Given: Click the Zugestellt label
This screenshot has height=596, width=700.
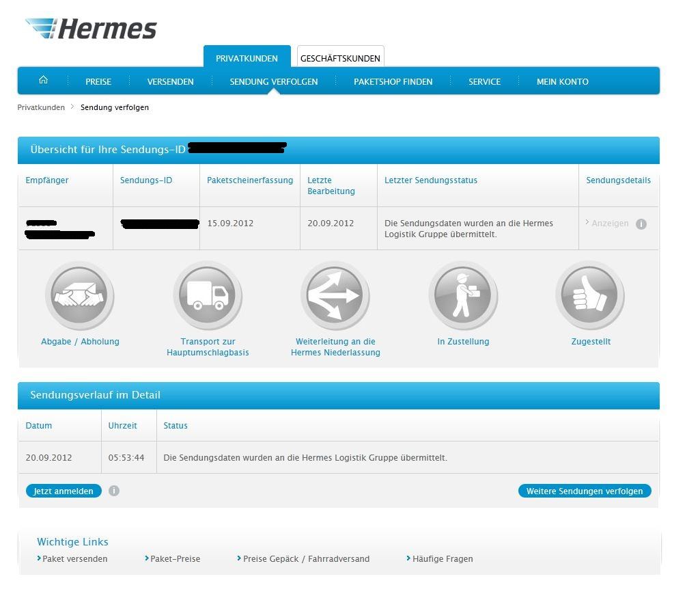Looking at the screenshot, I should tap(591, 341).
